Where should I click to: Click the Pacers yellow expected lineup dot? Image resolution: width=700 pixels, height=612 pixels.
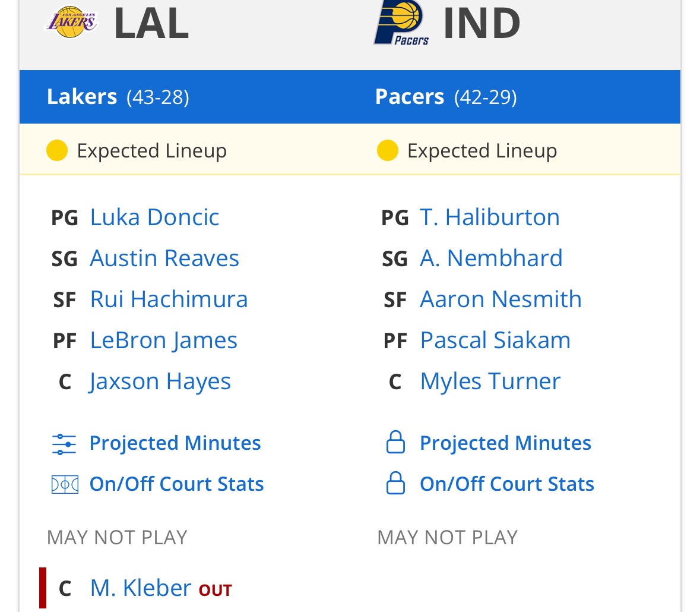pyautogui.click(x=387, y=151)
